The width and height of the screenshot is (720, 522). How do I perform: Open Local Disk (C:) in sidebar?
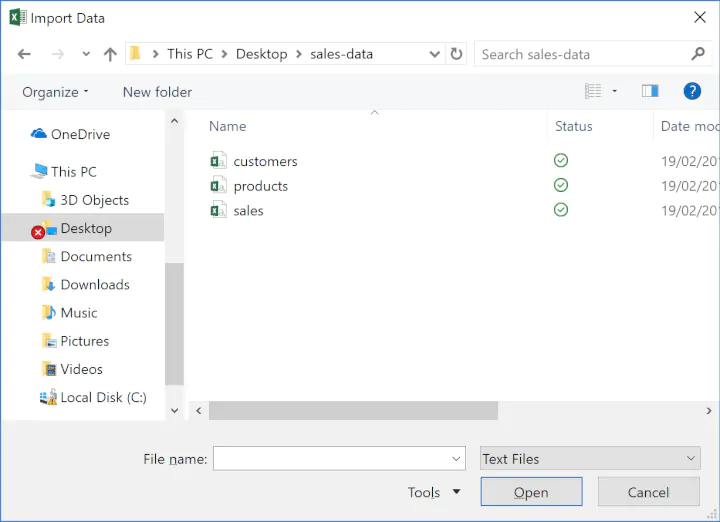(103, 397)
